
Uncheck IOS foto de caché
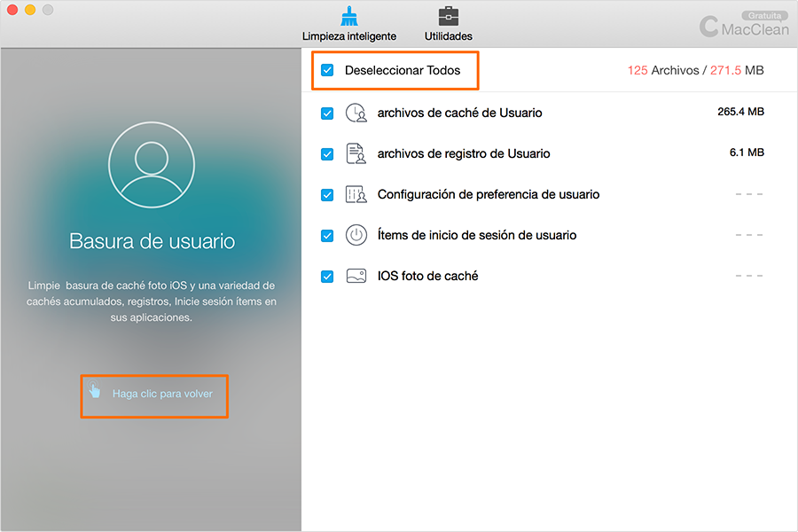pyautogui.click(x=327, y=275)
